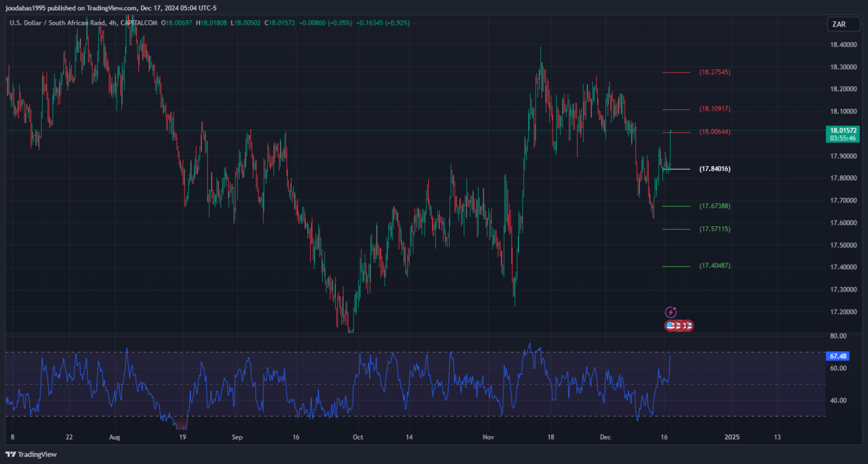
Task: Click the Aug label on time axis
Action: click(x=114, y=437)
